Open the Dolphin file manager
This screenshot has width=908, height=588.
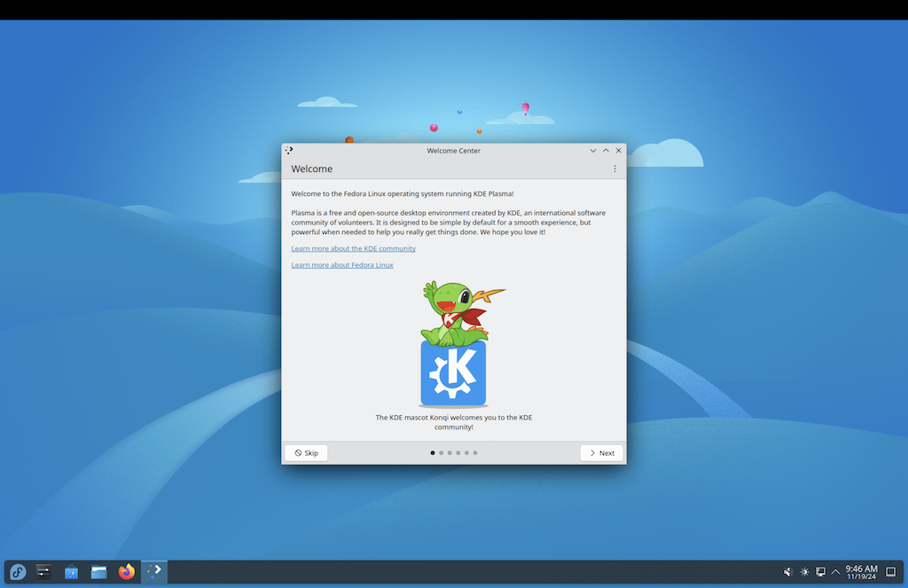coord(98,572)
